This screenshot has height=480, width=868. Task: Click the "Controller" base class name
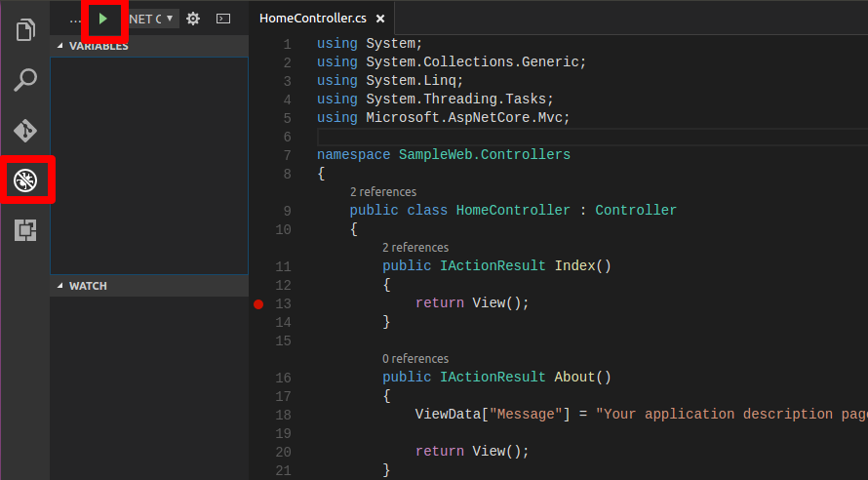(x=636, y=211)
